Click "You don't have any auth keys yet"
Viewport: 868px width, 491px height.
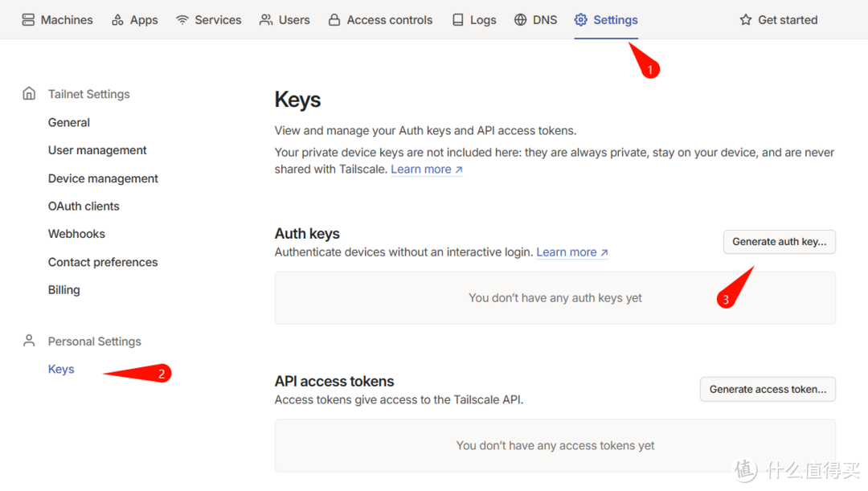555,298
